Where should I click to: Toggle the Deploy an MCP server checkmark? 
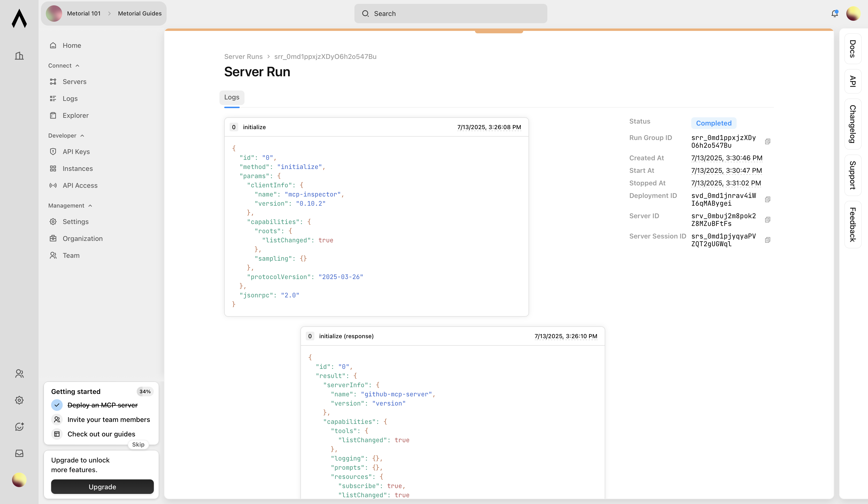(x=57, y=405)
